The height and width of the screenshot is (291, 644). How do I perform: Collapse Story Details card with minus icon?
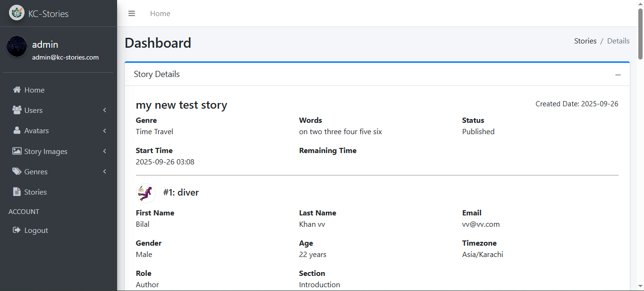tap(618, 75)
